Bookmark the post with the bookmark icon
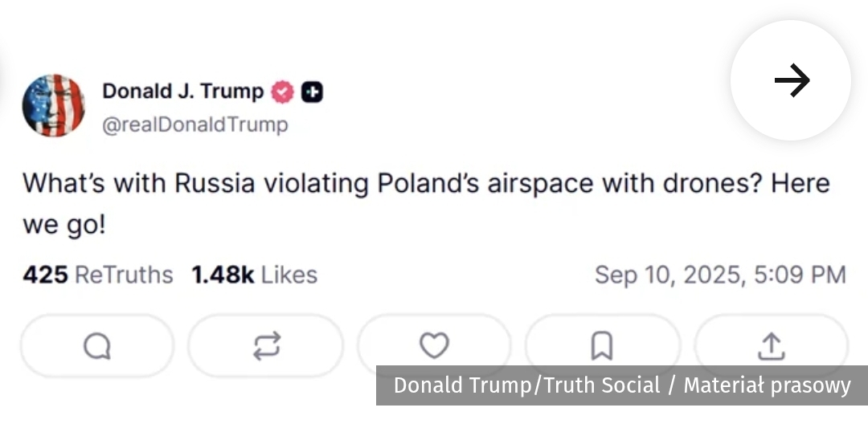 coord(601,346)
